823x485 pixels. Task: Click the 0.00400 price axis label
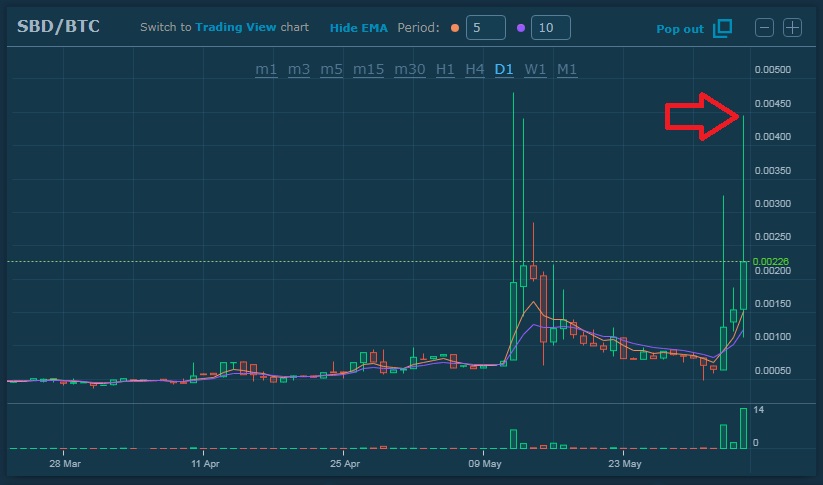coord(773,136)
